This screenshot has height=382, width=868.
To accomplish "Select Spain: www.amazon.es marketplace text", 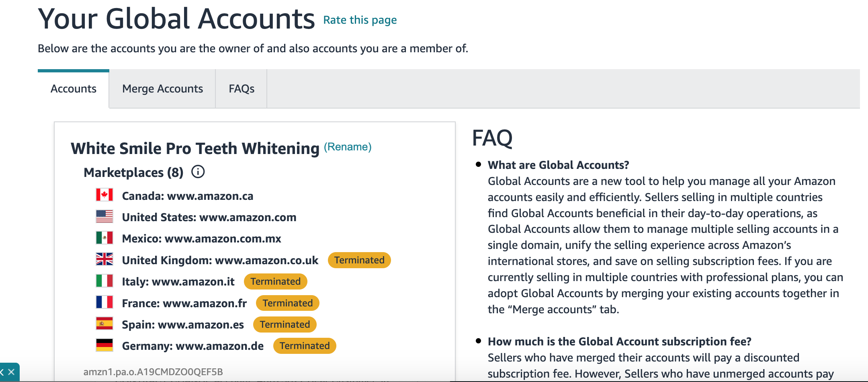I will [x=183, y=324].
